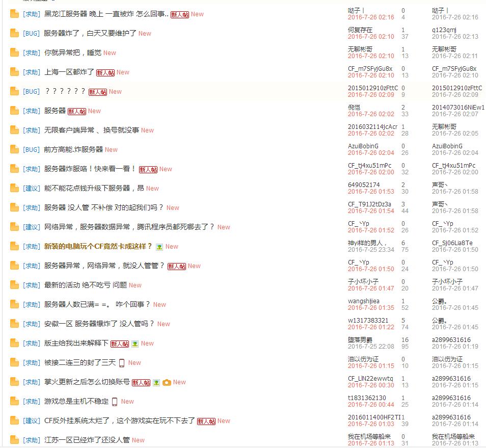
Task: Click camera icon in 掌火更新之后怎么切换账号 row
Action: [167, 382]
